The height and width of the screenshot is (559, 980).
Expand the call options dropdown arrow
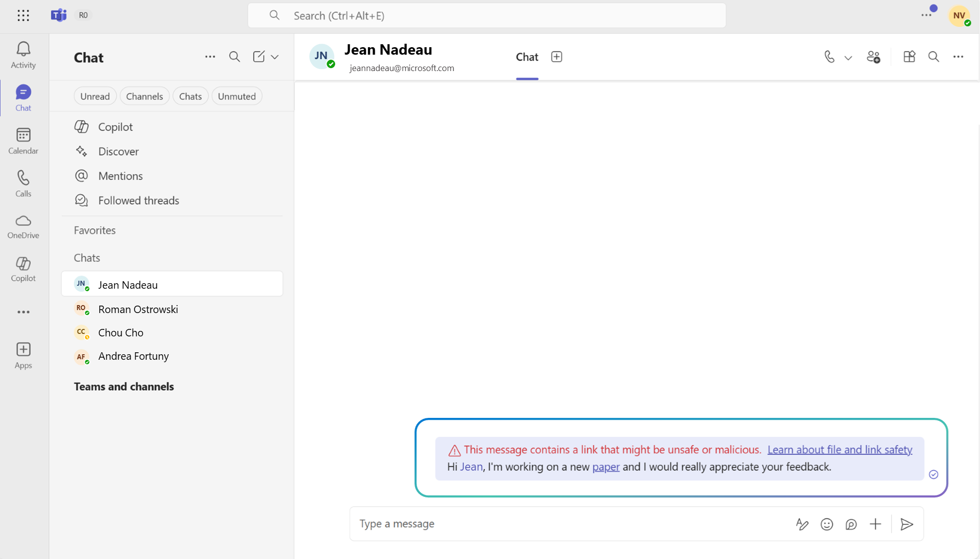(x=848, y=58)
